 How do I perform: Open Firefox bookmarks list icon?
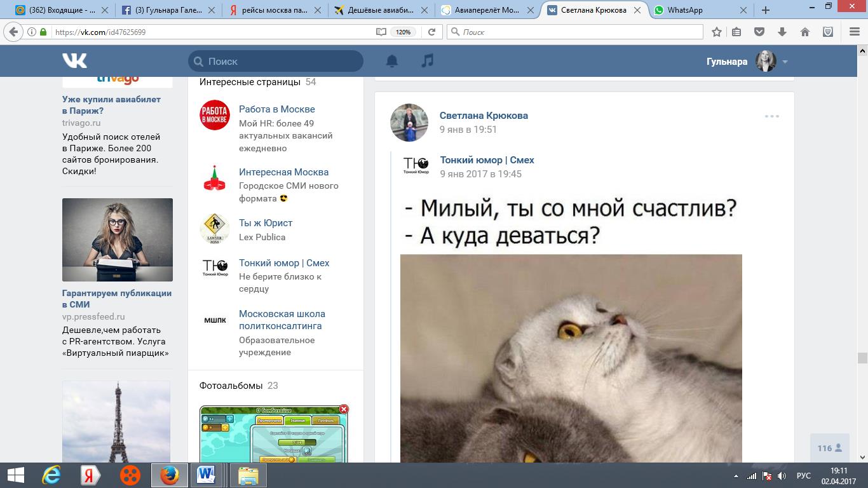(x=736, y=32)
